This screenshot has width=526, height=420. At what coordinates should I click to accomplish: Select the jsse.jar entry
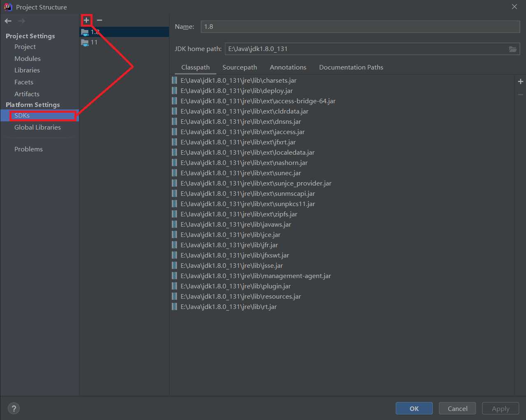pyautogui.click(x=342, y=266)
